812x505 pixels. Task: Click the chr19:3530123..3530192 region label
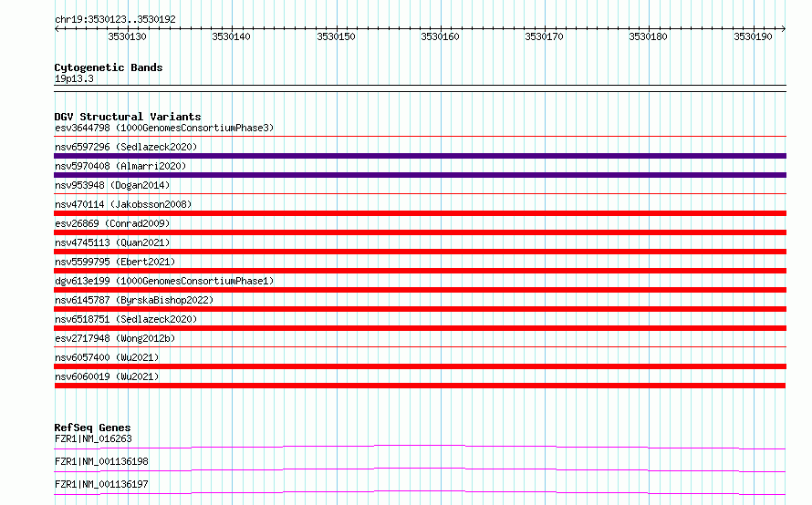coord(115,19)
